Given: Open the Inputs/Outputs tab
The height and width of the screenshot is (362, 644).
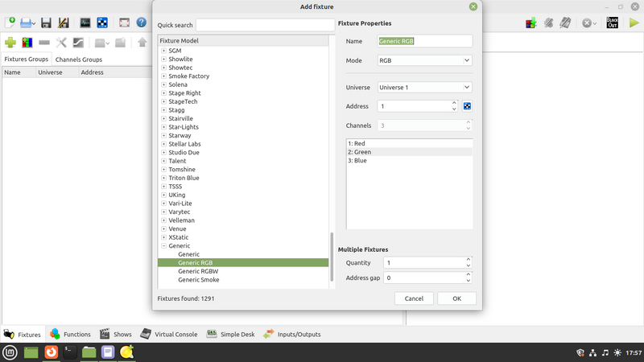Looking at the screenshot, I should tap(292, 334).
